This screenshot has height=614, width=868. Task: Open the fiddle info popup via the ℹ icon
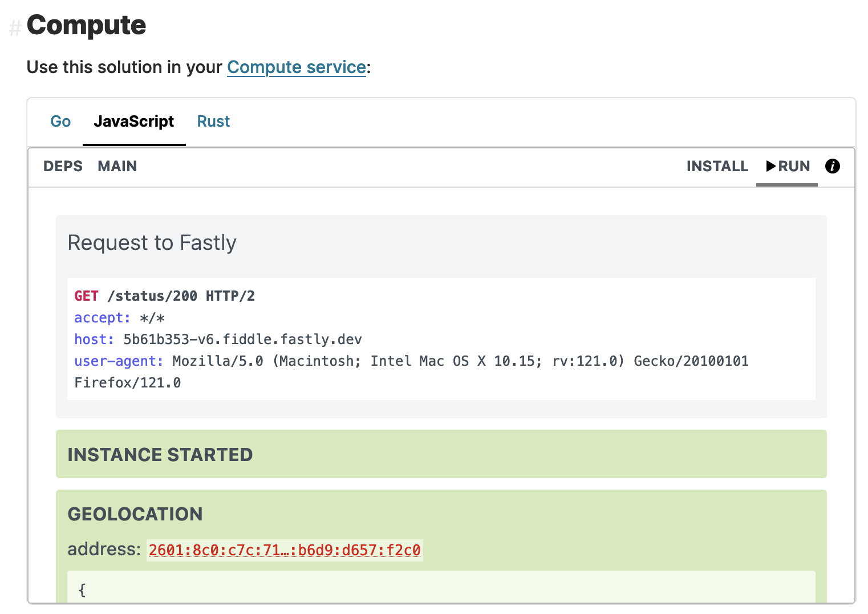[833, 166]
